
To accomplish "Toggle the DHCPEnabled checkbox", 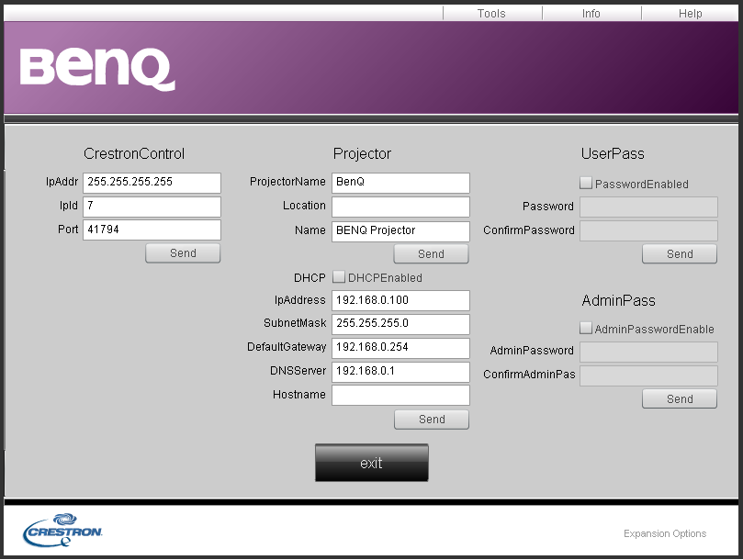I will pyautogui.click(x=338, y=276).
